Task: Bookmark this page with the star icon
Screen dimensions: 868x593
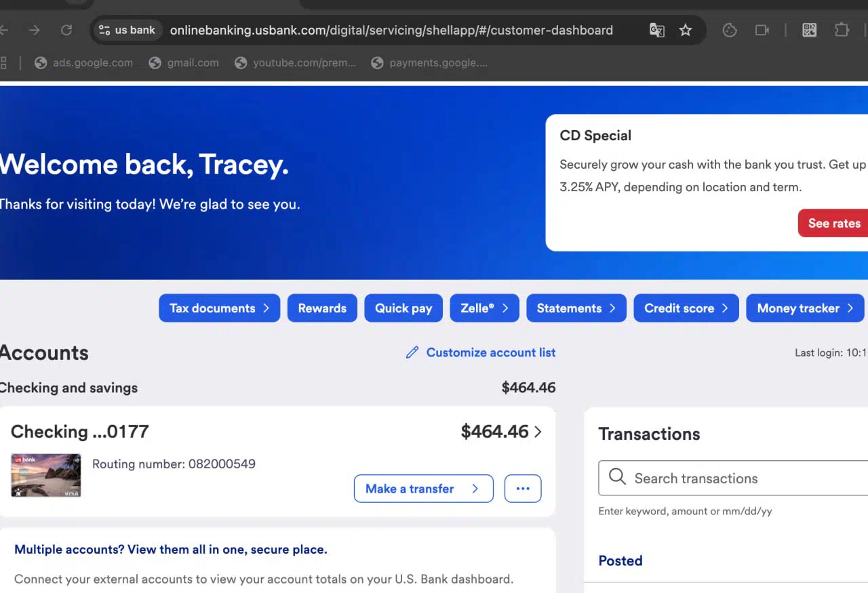Action: coord(686,30)
